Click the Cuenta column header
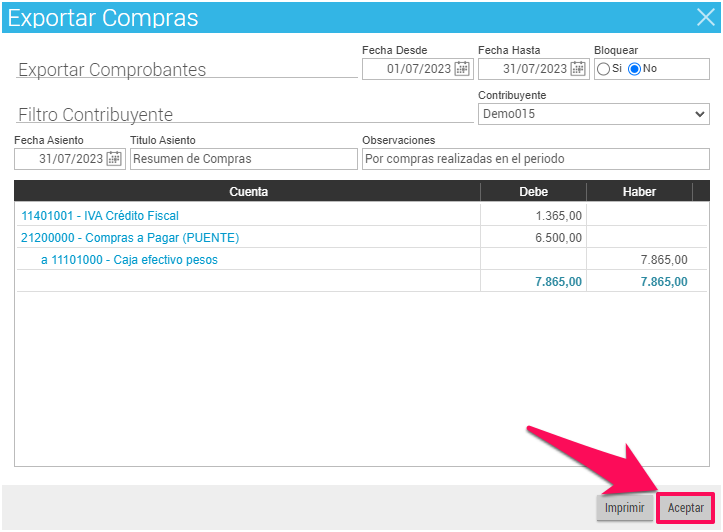This screenshot has width=723, height=532. pyautogui.click(x=248, y=191)
